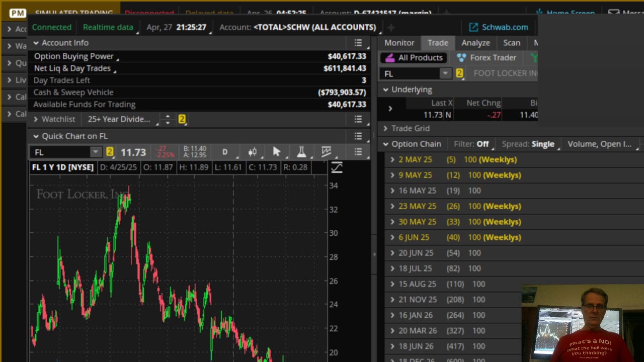Collapse the Quick Chart on FL section

tap(36, 136)
